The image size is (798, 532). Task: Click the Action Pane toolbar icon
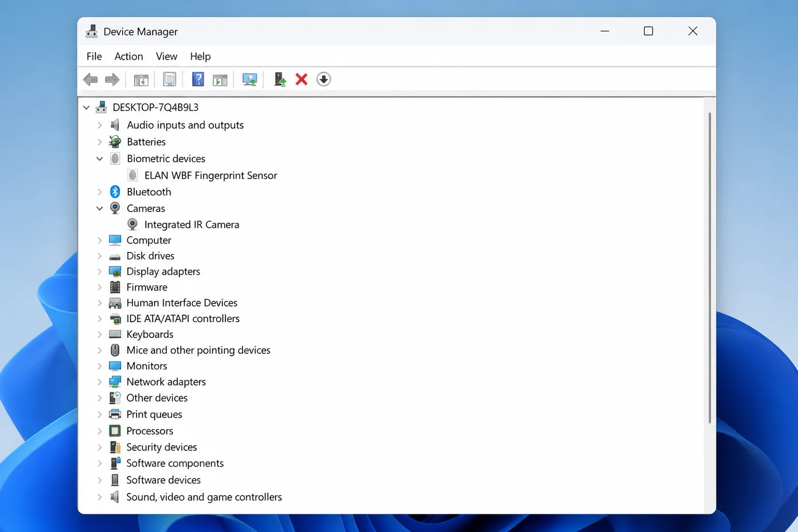coord(220,79)
